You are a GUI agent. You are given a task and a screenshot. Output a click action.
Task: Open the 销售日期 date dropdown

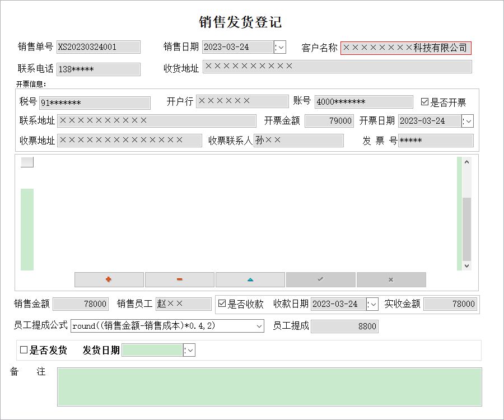click(x=280, y=47)
